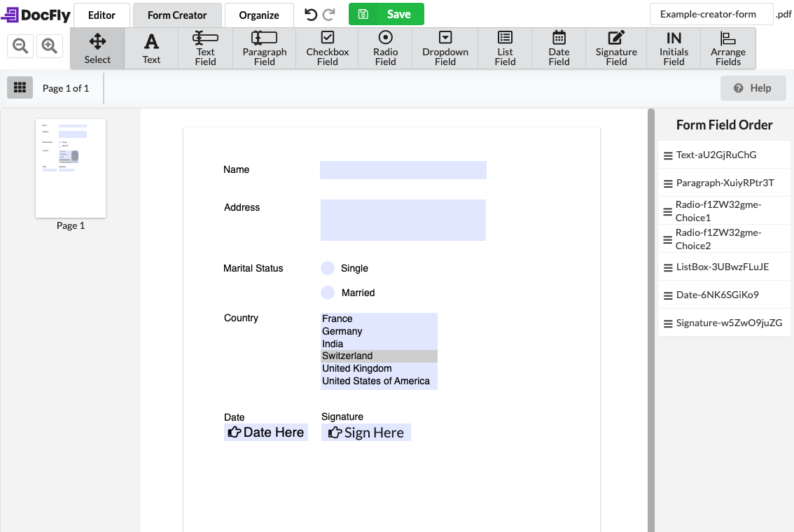Viewport: 794px width, 532px height.
Task: Select the Single marital status radio button
Action: (x=327, y=268)
